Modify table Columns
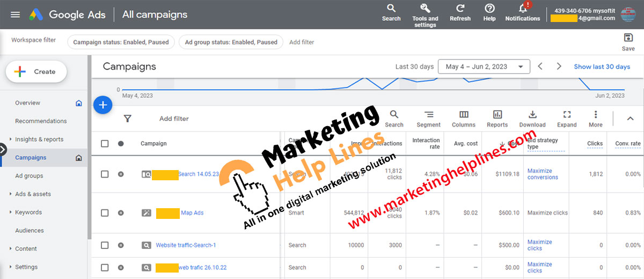 click(464, 119)
